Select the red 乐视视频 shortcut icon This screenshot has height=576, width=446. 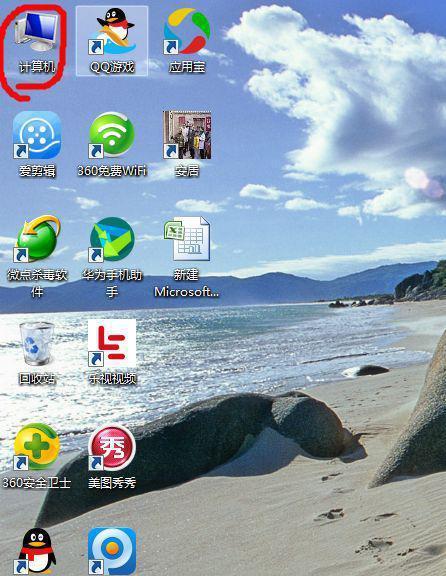pos(112,343)
